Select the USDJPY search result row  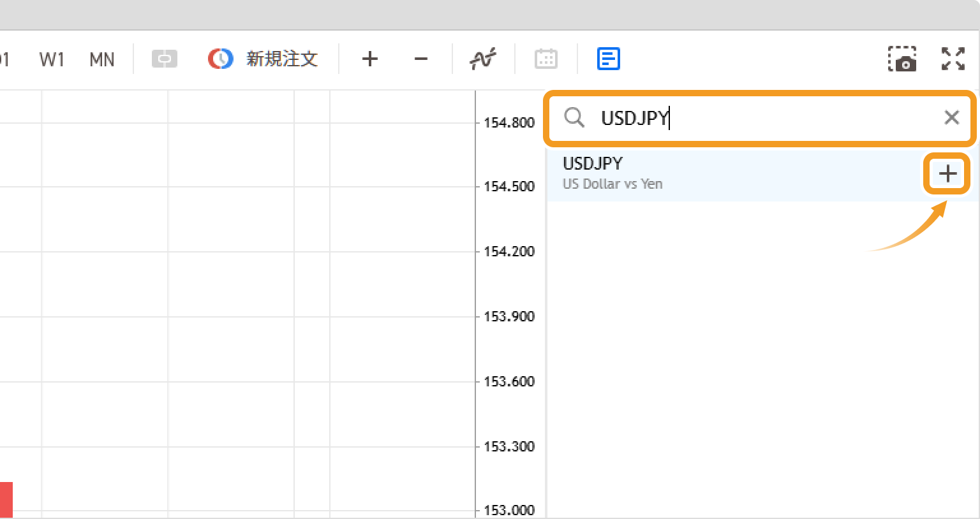pyautogui.click(x=762, y=173)
